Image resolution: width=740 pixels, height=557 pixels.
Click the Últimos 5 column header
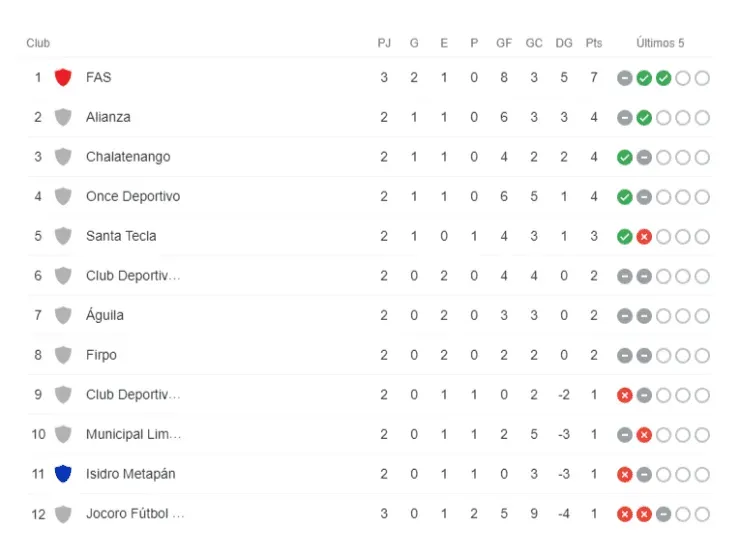coord(660,43)
